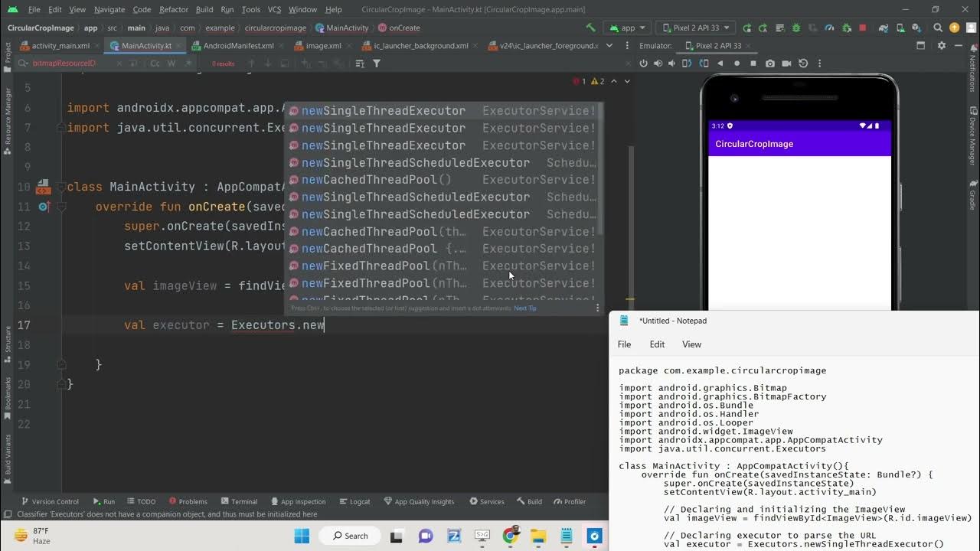Toggle Words (W) option in find bar
Image resolution: width=980 pixels, height=551 pixels.
[x=171, y=64]
